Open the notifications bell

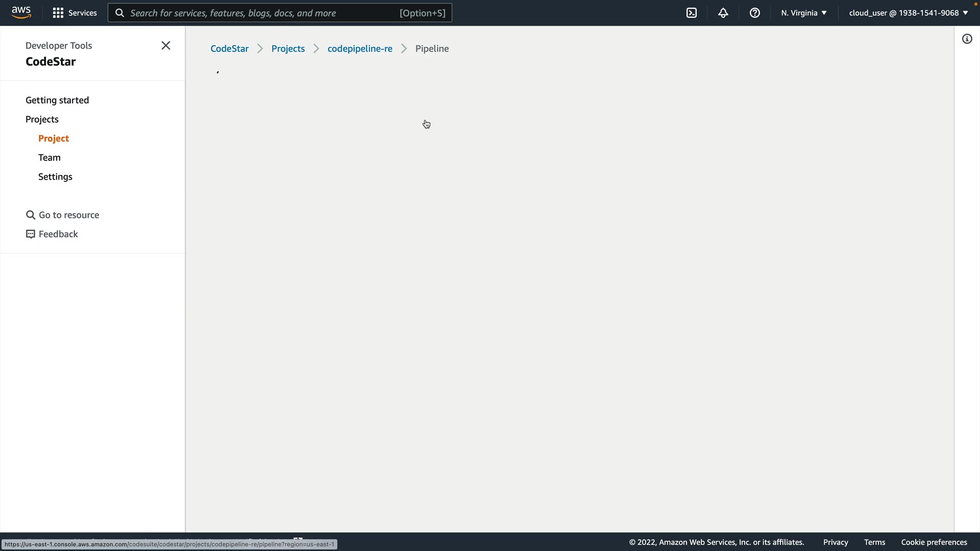(x=723, y=13)
